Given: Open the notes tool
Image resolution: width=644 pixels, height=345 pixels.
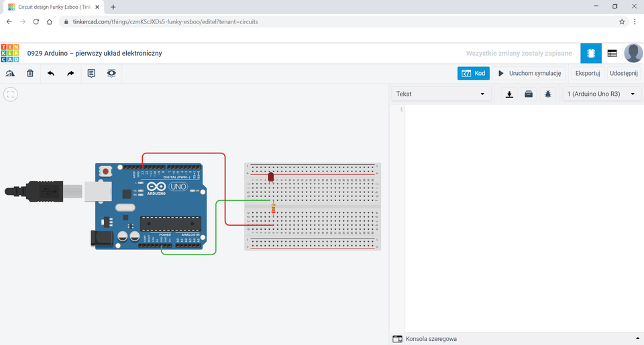Looking at the screenshot, I should click(x=91, y=74).
